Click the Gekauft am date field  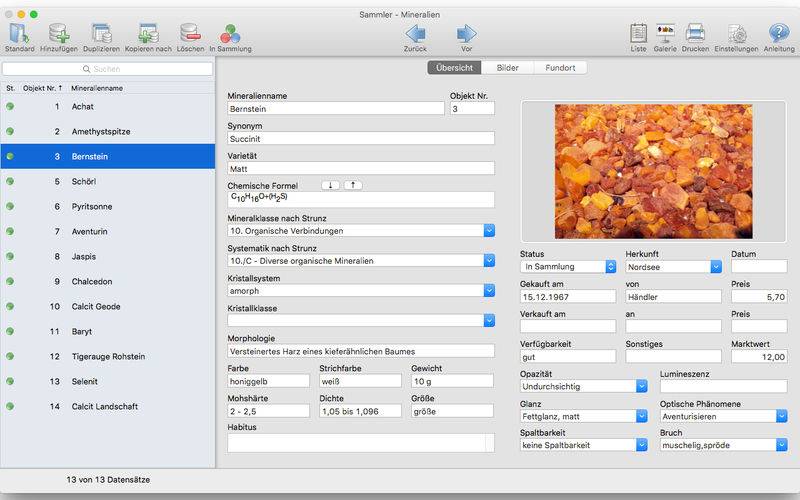tap(568, 297)
